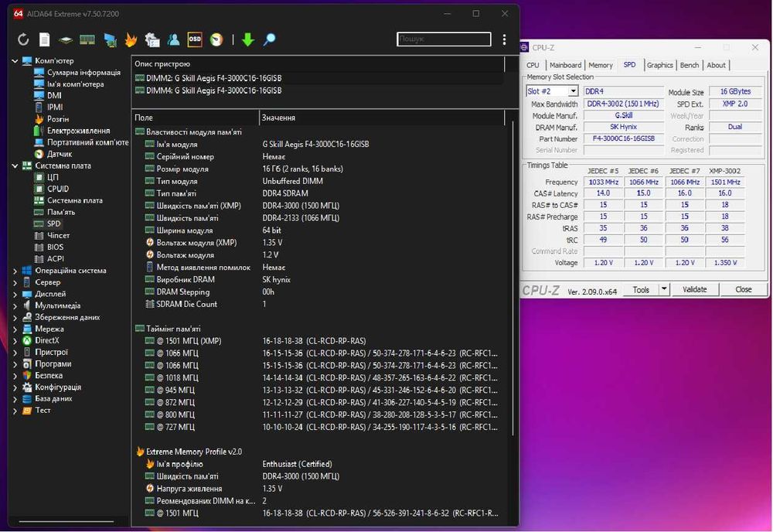
Task: Collapse the Комп'ютер tree node
Action: click(15, 61)
